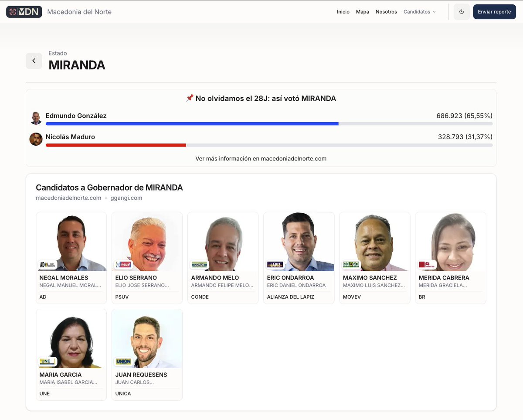The height and width of the screenshot is (420, 523).
Task: Click the ELIO SERRANO name
Action: [136, 277]
